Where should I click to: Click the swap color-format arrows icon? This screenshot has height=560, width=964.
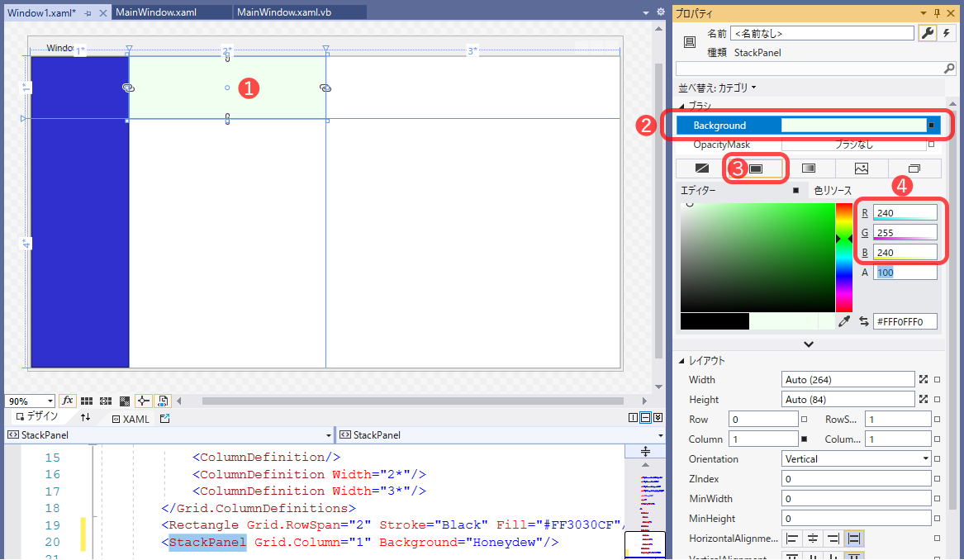[x=863, y=320]
